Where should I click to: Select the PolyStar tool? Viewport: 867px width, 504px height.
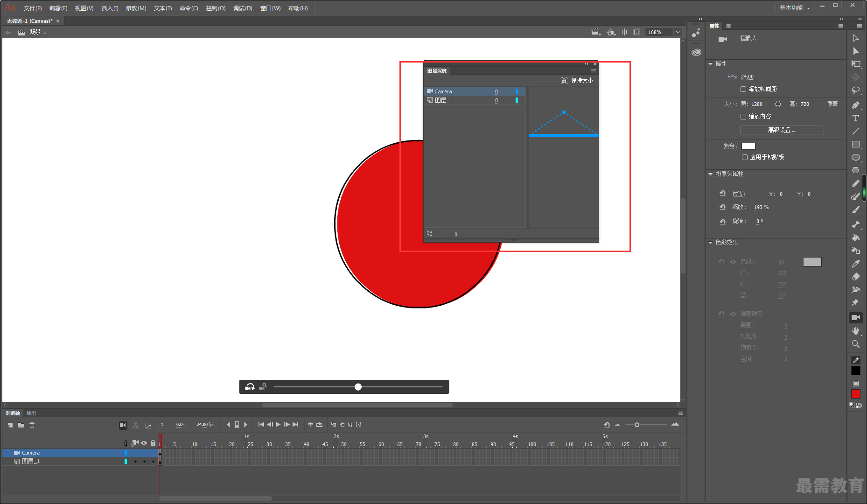[x=855, y=170]
